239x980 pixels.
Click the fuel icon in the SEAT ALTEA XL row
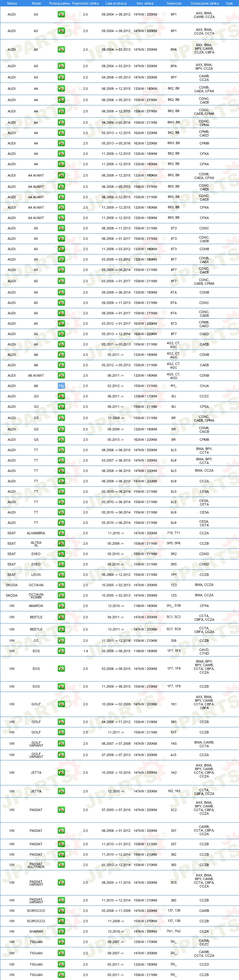click(61, 543)
